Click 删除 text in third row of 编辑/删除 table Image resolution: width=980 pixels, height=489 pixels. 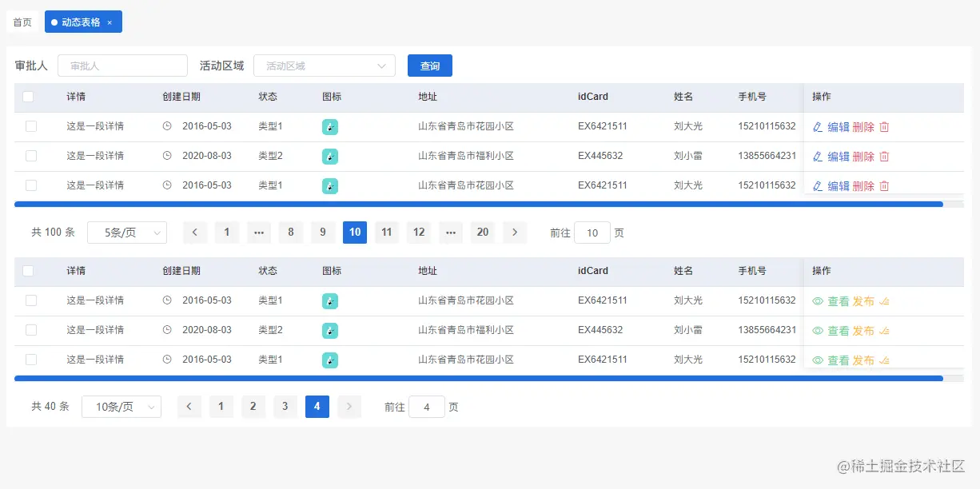pos(863,186)
